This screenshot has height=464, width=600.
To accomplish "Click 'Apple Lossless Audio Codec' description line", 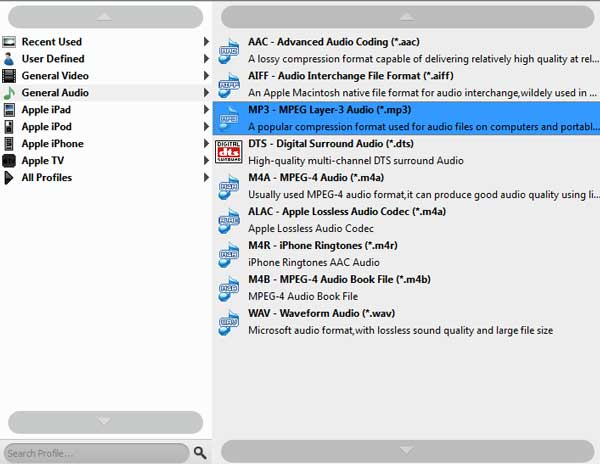I will [x=311, y=228].
